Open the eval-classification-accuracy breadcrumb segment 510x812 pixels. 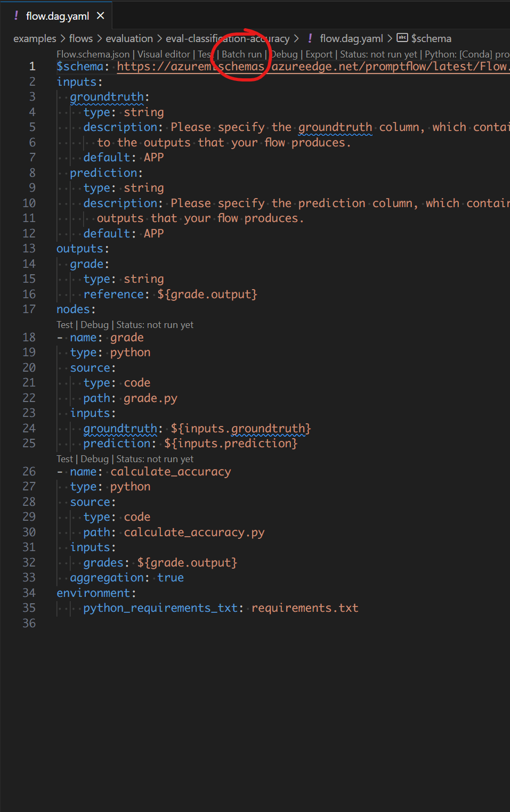click(x=228, y=38)
